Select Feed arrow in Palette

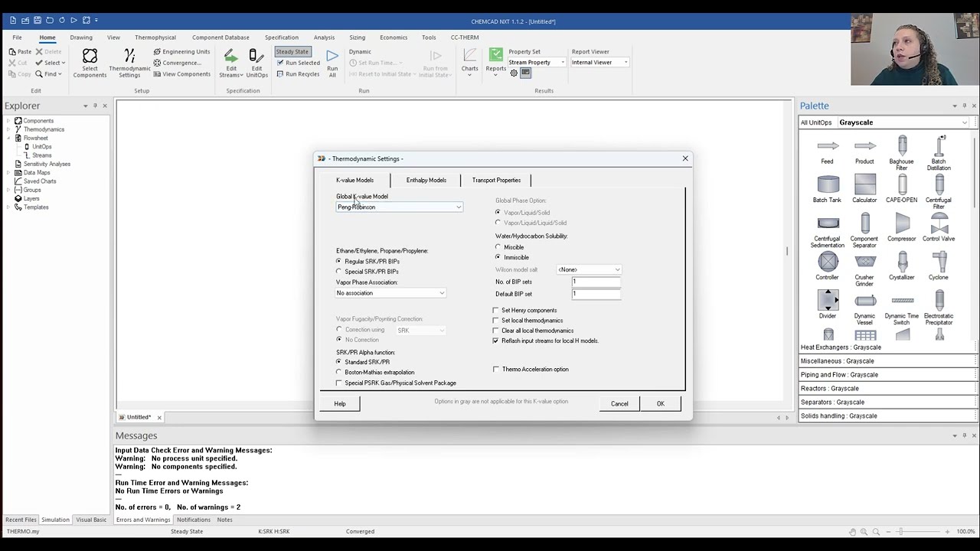[827, 150]
